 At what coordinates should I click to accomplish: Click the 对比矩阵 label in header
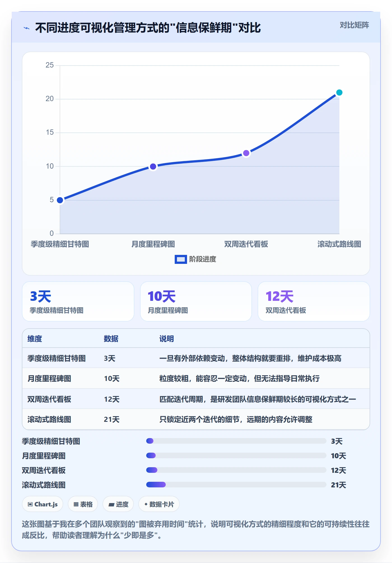354,25
